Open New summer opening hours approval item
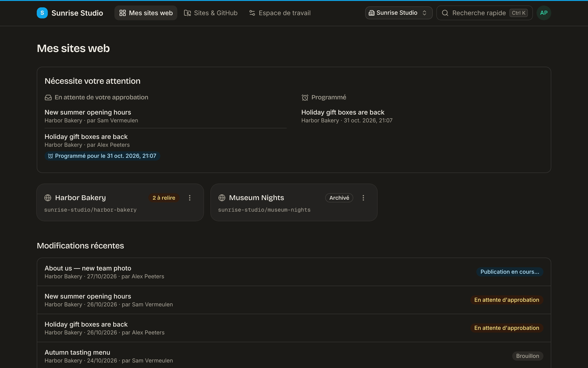 [165, 116]
